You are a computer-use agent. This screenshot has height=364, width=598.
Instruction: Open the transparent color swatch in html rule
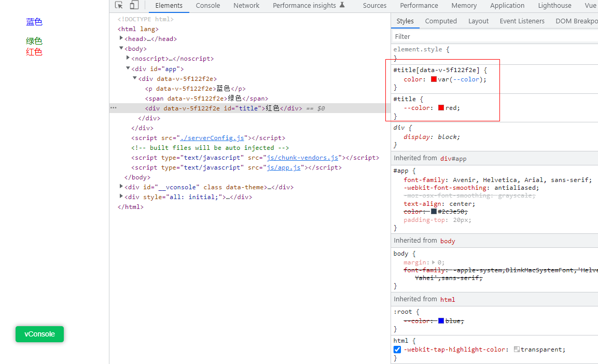click(517, 349)
